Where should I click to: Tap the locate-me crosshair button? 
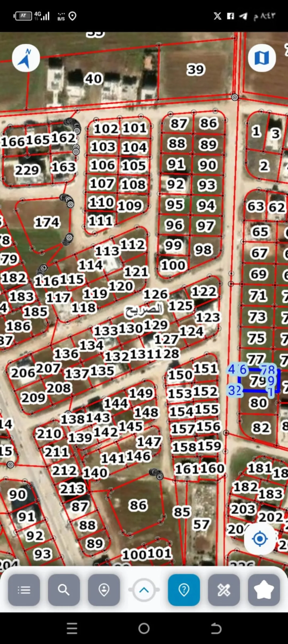tap(260, 539)
